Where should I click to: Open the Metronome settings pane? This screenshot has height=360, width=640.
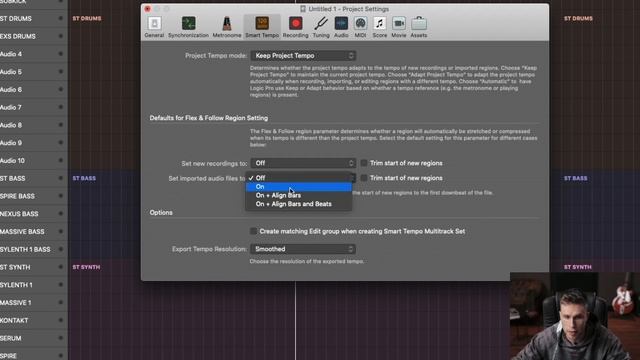pyautogui.click(x=227, y=27)
